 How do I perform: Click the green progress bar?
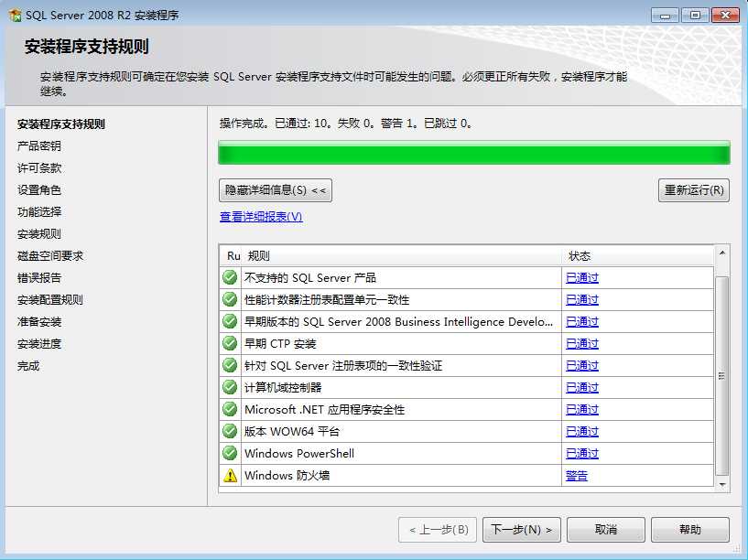[x=474, y=153]
